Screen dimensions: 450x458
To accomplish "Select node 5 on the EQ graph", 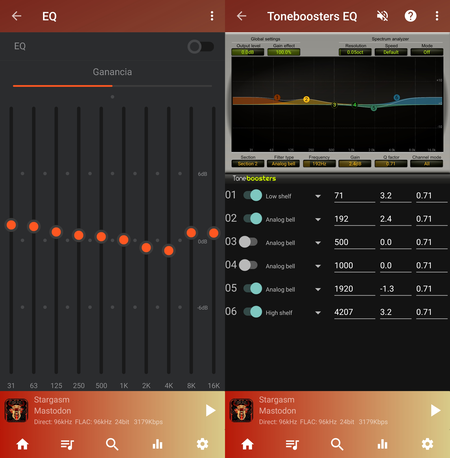I will (x=374, y=108).
